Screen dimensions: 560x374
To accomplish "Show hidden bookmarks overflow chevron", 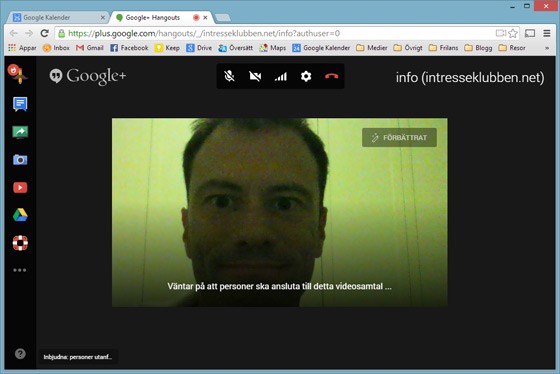I will [x=547, y=48].
